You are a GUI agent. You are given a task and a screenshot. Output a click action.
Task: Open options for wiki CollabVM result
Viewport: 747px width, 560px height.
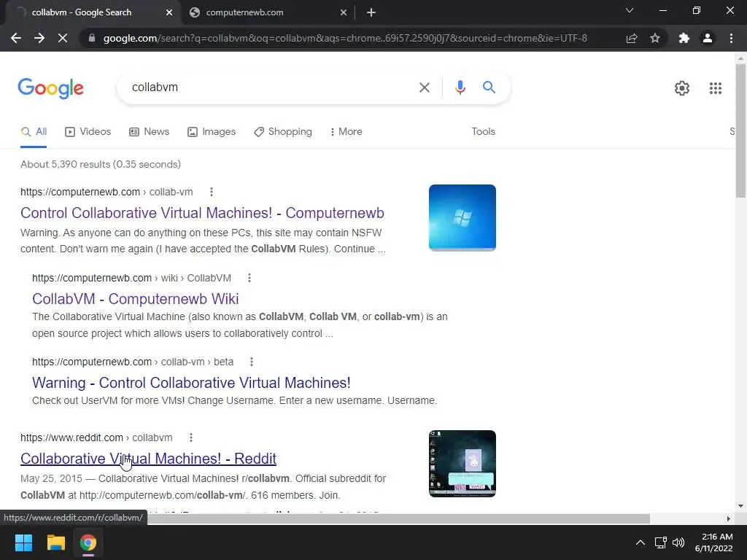click(x=249, y=278)
